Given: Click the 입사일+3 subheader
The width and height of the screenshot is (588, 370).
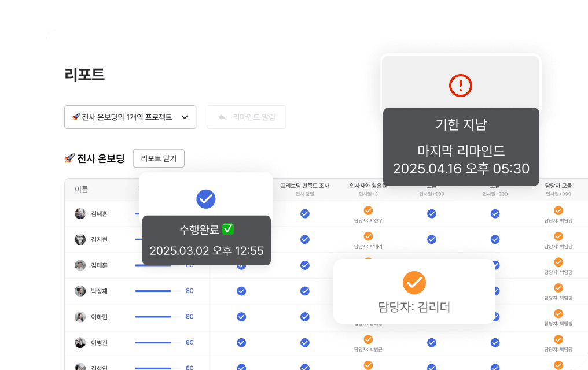Looking at the screenshot, I should (x=368, y=194).
